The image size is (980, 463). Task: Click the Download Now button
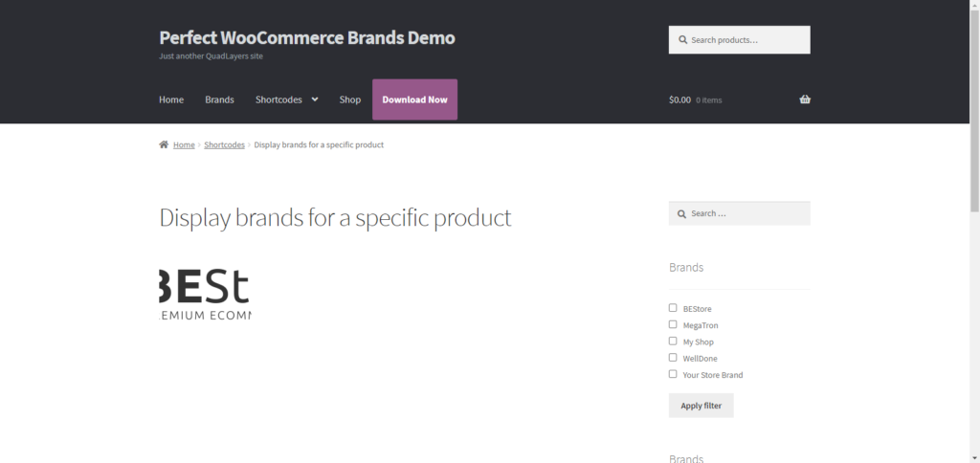click(415, 99)
